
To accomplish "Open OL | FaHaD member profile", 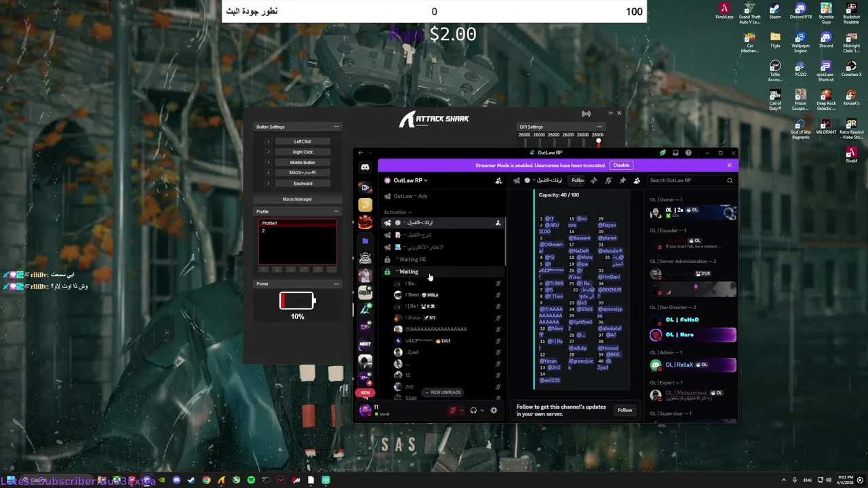I will click(692, 320).
